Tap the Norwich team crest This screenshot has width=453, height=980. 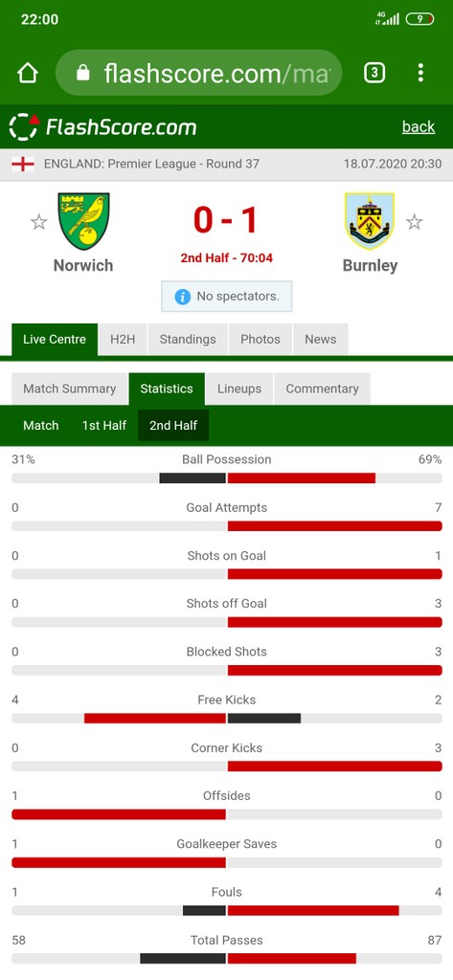pos(83,221)
